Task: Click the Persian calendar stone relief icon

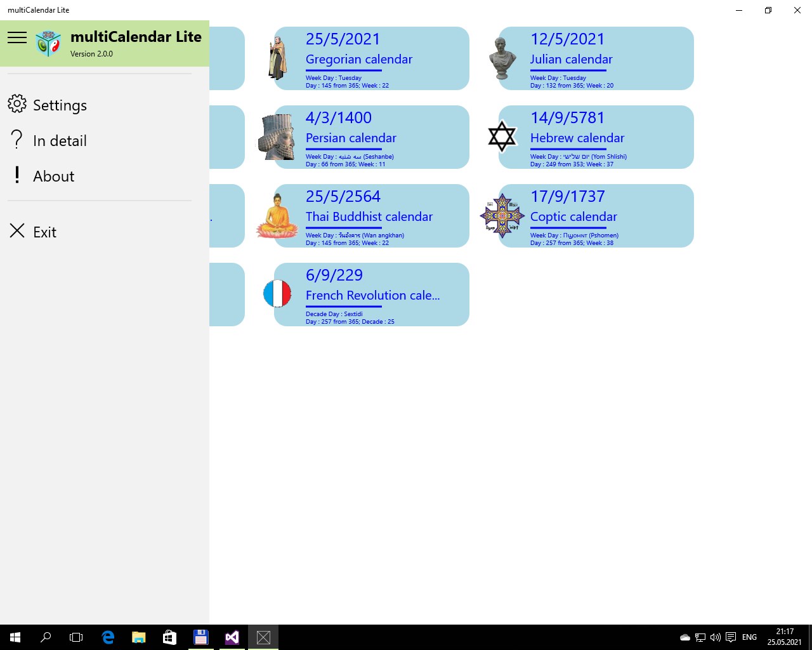Action: pos(277,137)
